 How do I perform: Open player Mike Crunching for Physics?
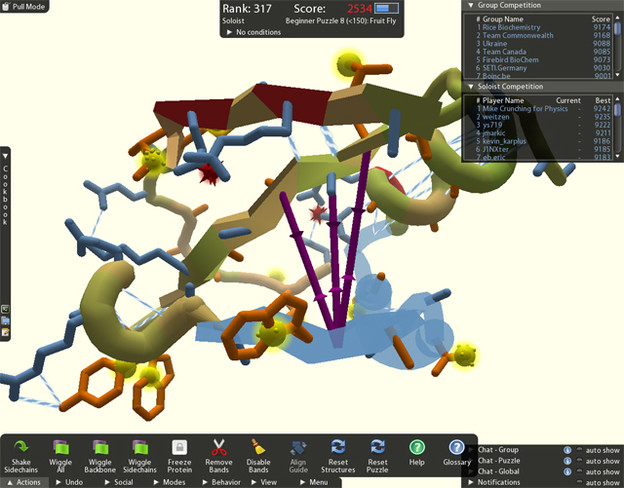tap(528, 108)
